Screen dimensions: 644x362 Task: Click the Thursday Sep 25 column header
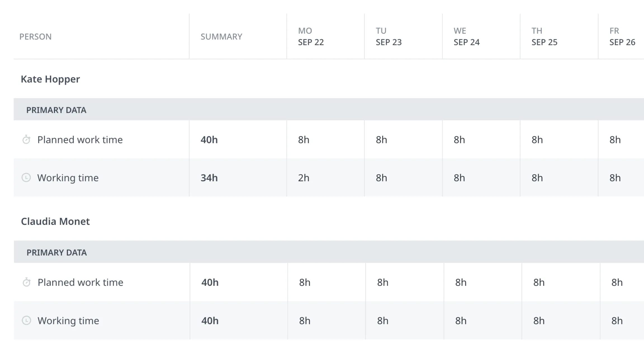544,37
